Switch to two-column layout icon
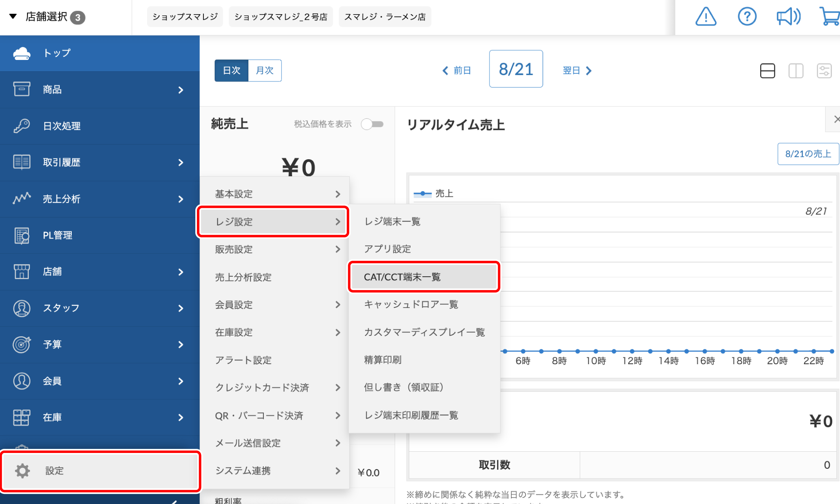 (795, 71)
